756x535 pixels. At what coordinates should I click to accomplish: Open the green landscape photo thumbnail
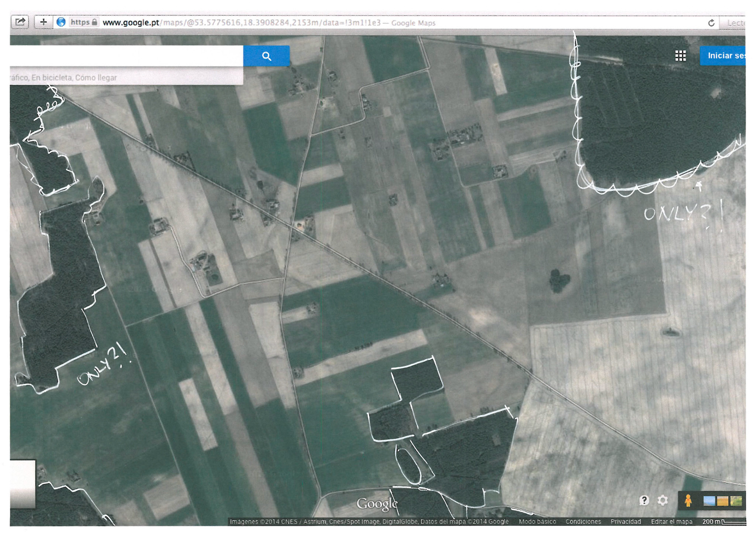[736, 501]
